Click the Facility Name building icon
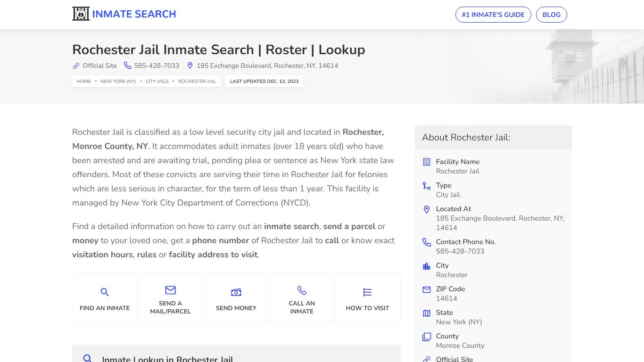 point(427,162)
